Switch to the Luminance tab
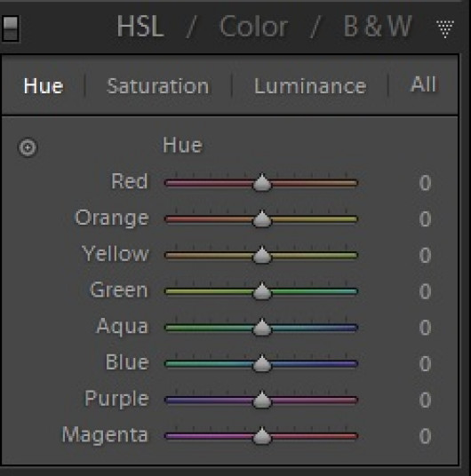 310,86
